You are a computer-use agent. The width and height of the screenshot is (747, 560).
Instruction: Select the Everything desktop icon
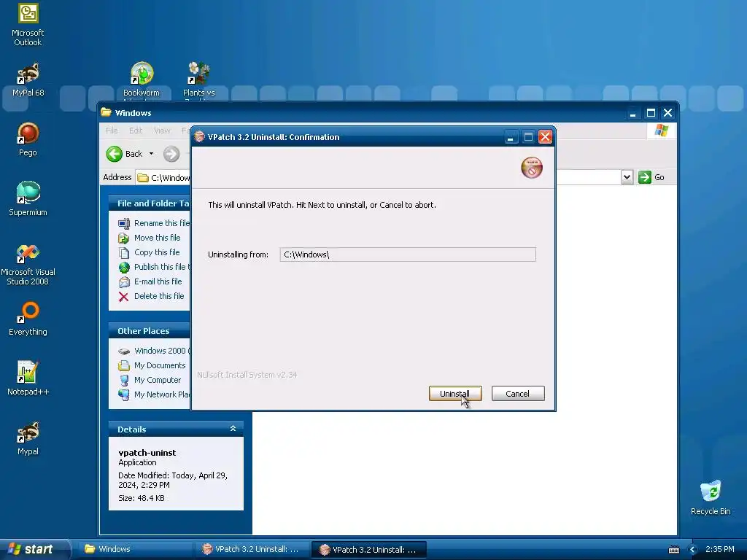(x=28, y=319)
